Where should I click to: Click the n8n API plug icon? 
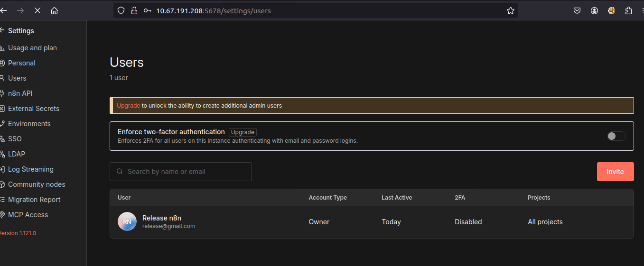pyautogui.click(x=2, y=93)
